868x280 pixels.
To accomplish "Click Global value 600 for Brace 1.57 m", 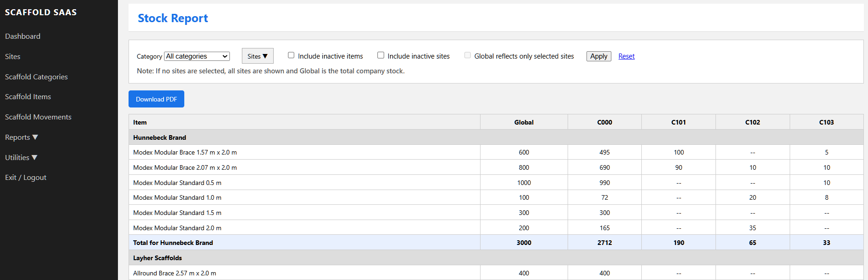I will [524, 152].
